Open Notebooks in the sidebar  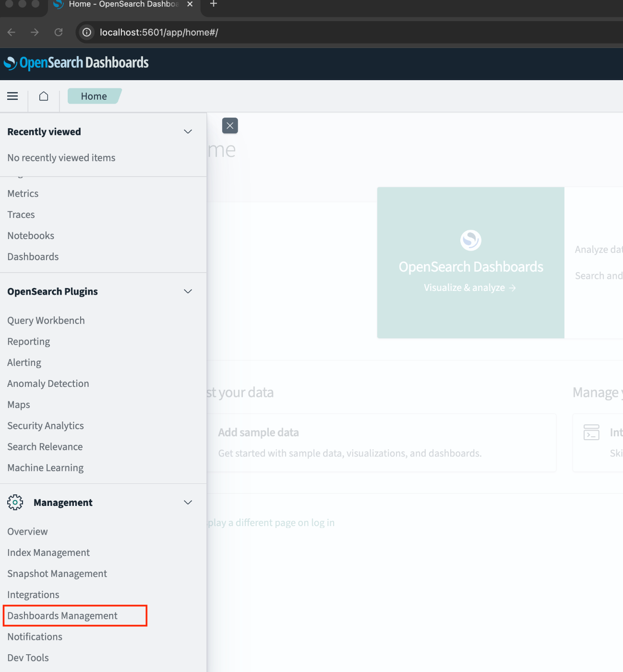(31, 236)
